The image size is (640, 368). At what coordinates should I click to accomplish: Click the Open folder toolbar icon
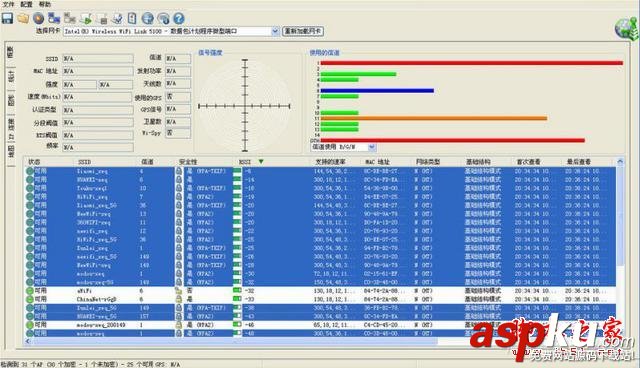[23, 18]
